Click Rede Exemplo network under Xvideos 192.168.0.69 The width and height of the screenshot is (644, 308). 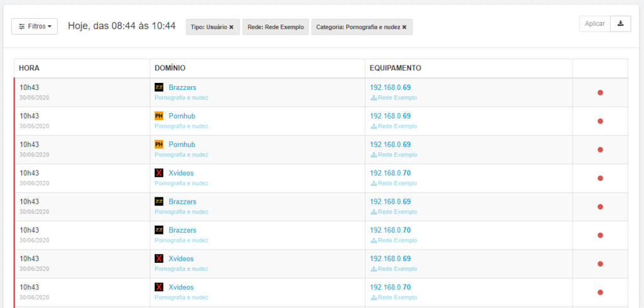tap(397, 269)
